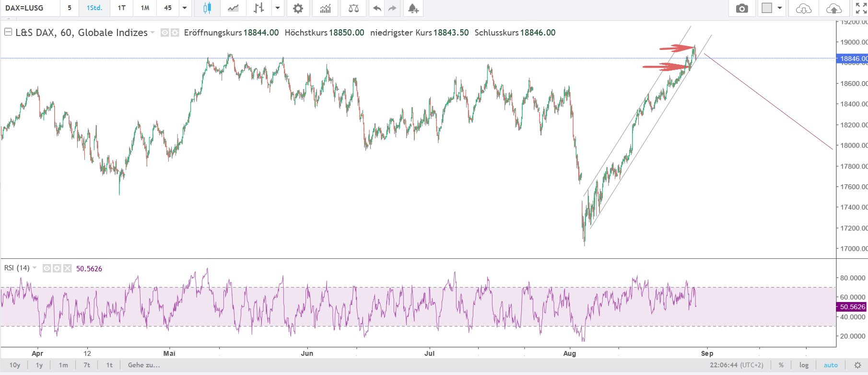Open the timeframe dropdown arrow
This screenshot has width=868, height=375.
coord(185,8)
